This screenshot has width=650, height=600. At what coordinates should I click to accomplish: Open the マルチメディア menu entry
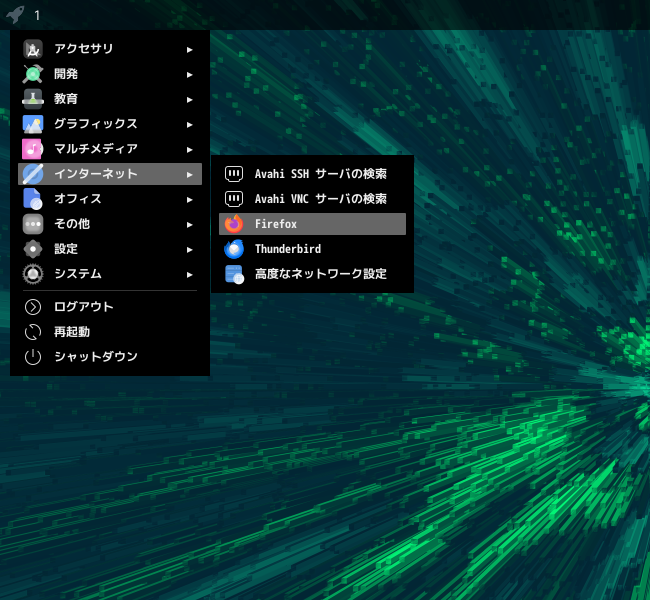110,149
